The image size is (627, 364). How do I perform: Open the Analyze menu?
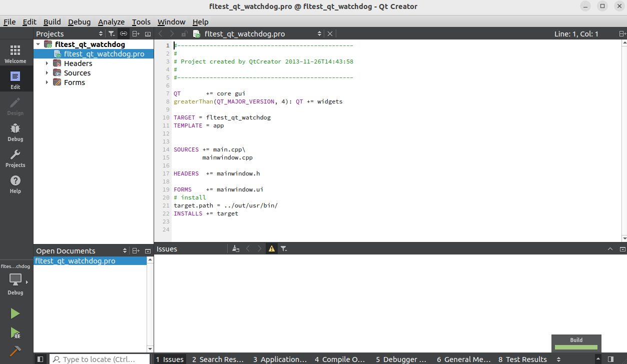point(111,22)
